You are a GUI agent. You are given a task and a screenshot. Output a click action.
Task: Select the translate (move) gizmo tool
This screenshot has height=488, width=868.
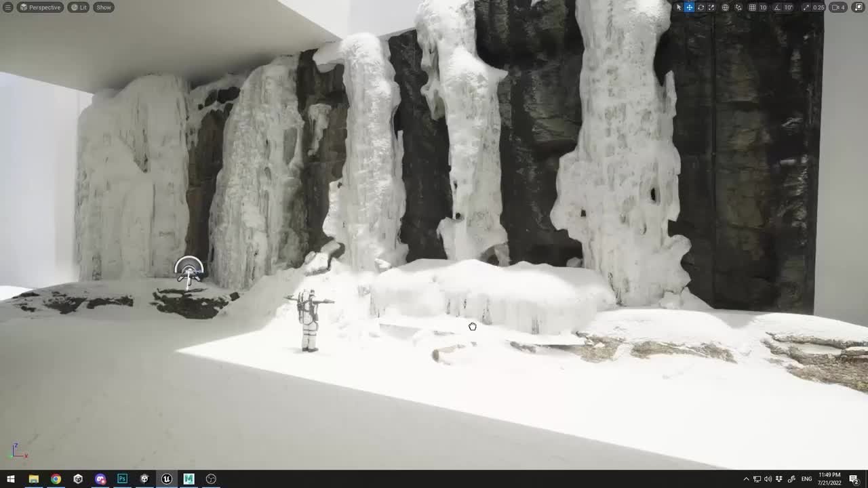click(x=689, y=7)
